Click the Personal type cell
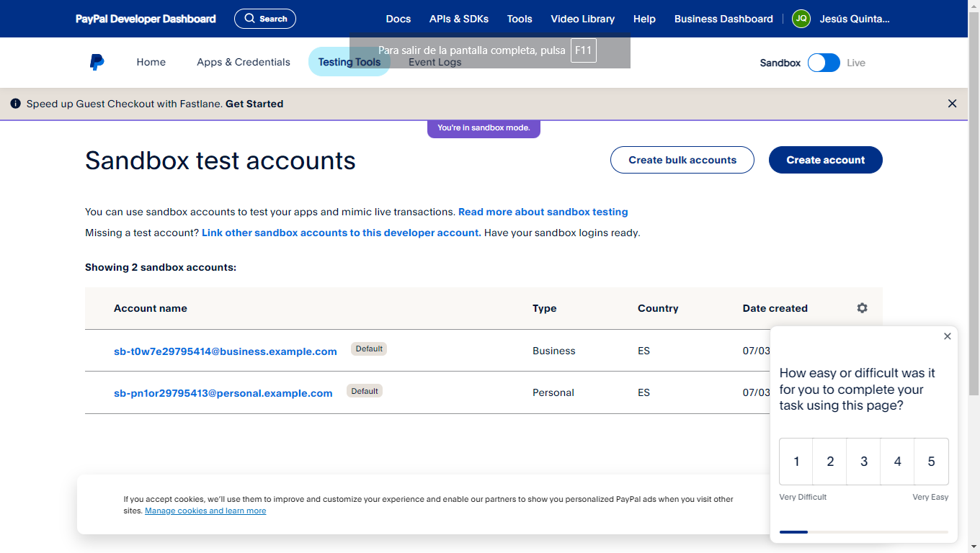The width and height of the screenshot is (980, 553). (553, 392)
